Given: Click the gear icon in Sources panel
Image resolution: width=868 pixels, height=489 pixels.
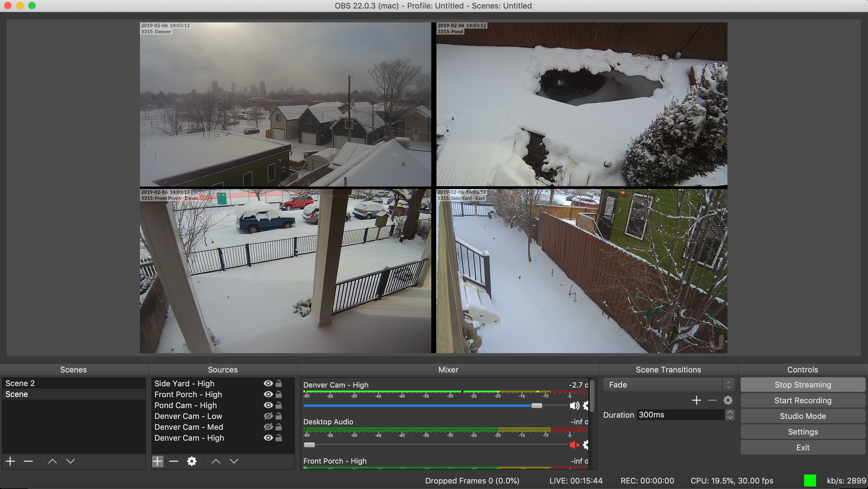Looking at the screenshot, I should pos(191,460).
